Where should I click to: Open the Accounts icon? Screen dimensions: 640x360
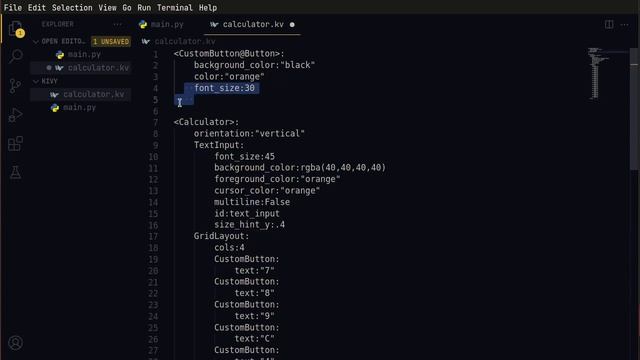pos(16,343)
